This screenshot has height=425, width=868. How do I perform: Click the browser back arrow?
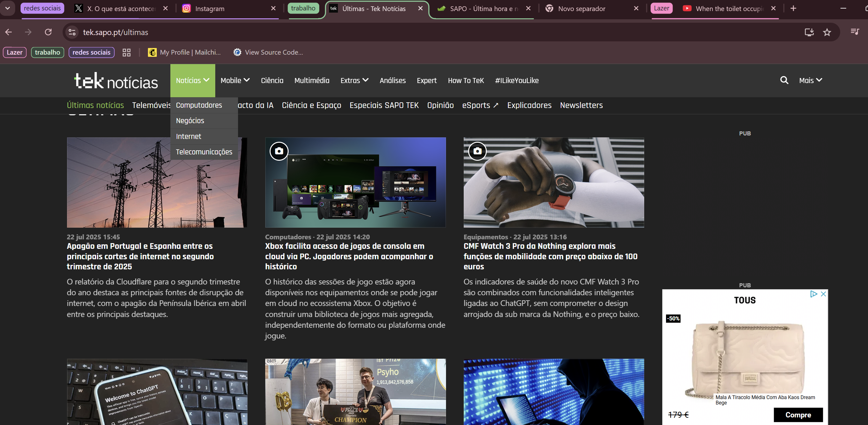(9, 32)
